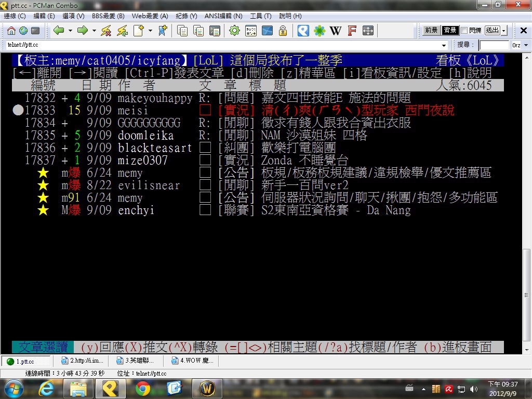Pick the 前景 foreground color
532x399 pixels.
431,31
